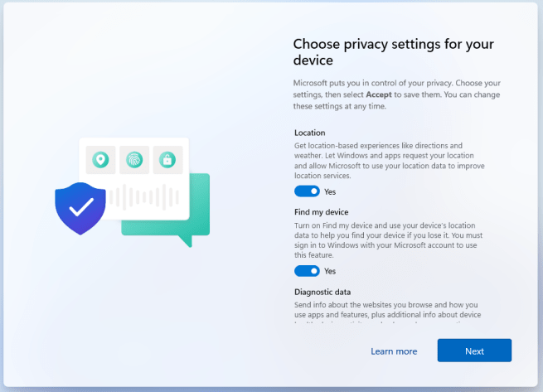Click the Yes label beside the Location toggle

pos(330,191)
